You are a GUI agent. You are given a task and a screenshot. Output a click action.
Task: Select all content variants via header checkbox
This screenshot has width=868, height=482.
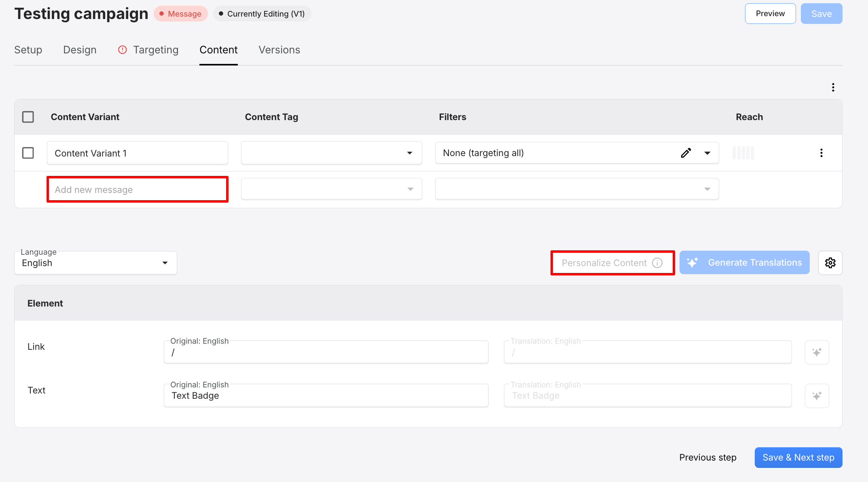[28, 117]
